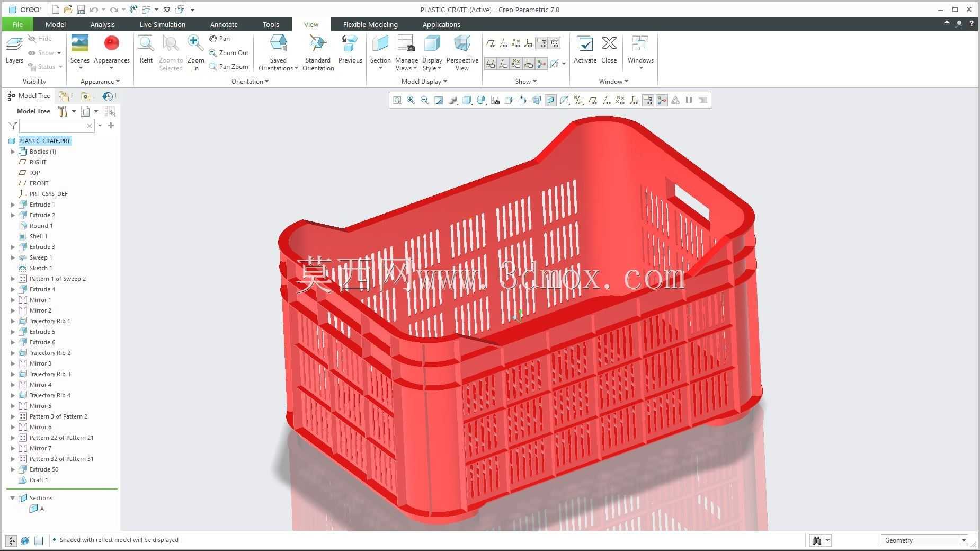Click the Close window ribbon button
This screenshot has height=551, width=980.
609,50
